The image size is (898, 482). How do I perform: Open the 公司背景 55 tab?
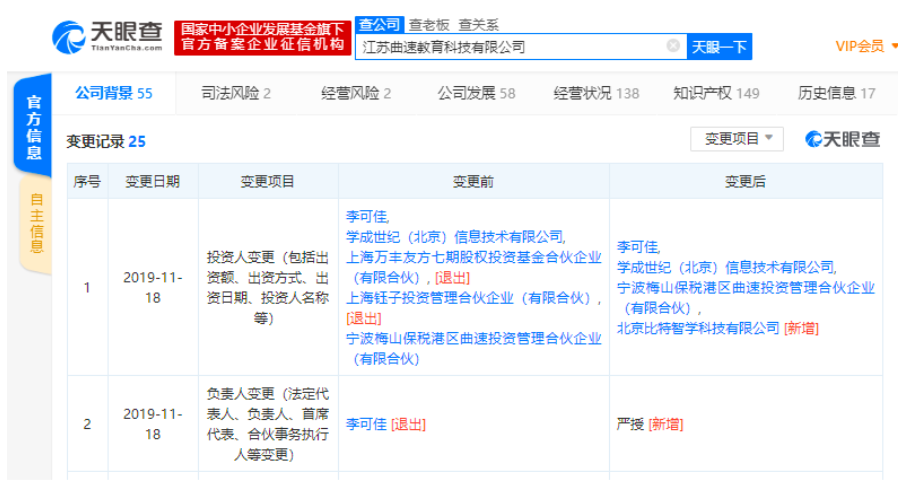[x=114, y=93]
